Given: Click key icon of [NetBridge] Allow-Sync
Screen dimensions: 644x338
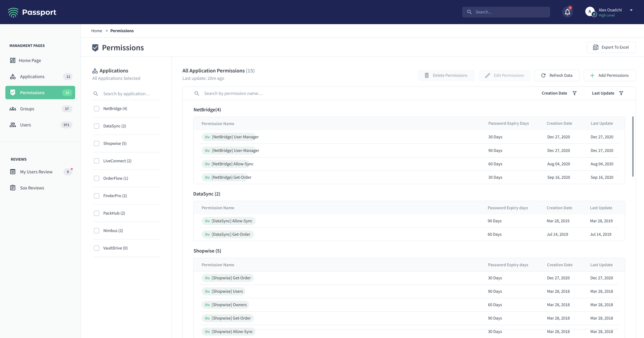Looking at the screenshot, I should [x=207, y=164].
